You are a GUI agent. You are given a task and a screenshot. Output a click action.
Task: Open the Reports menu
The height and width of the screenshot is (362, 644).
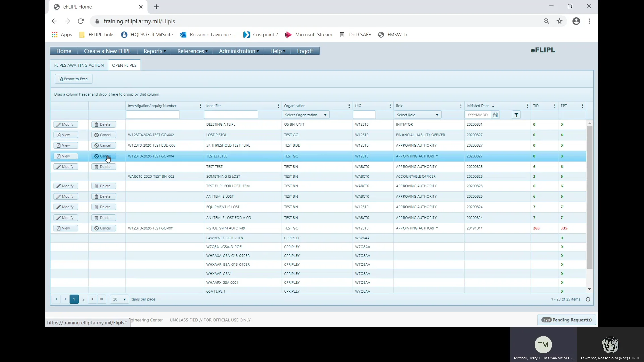(x=154, y=51)
